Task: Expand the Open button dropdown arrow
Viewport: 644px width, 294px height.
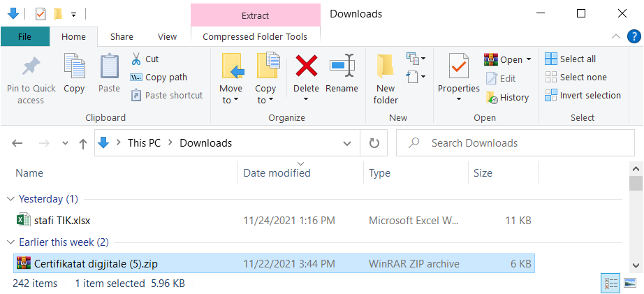Action: 529,59
